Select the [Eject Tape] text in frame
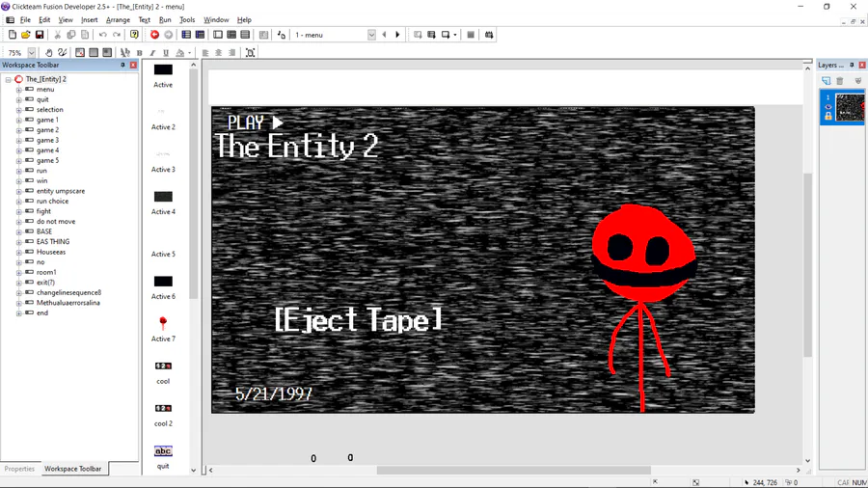 pos(358,320)
